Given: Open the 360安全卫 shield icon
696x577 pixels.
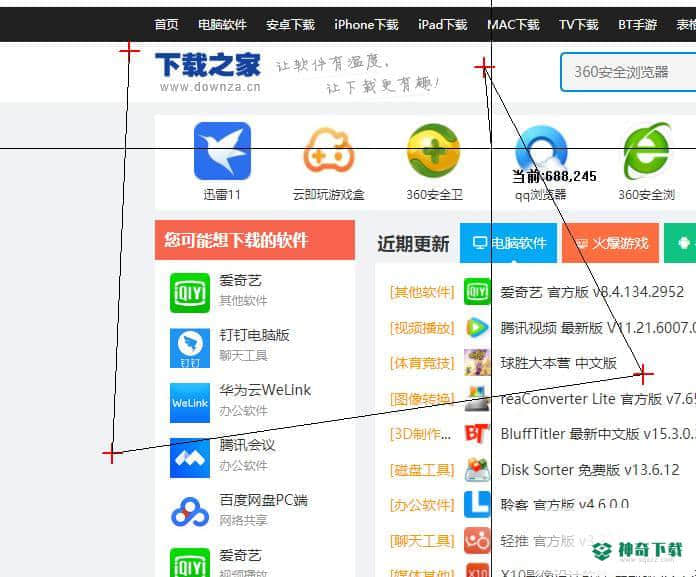Looking at the screenshot, I should click(434, 150).
